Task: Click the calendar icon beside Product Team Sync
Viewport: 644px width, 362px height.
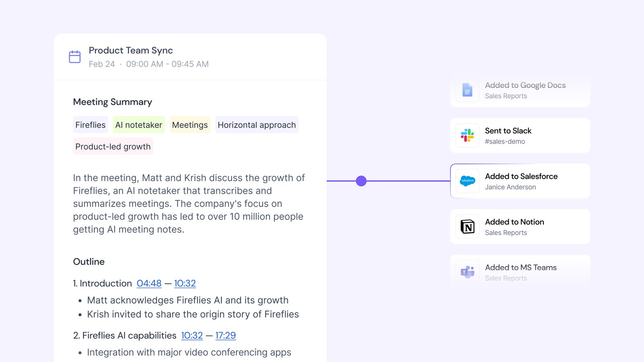Action: pyautogui.click(x=75, y=57)
